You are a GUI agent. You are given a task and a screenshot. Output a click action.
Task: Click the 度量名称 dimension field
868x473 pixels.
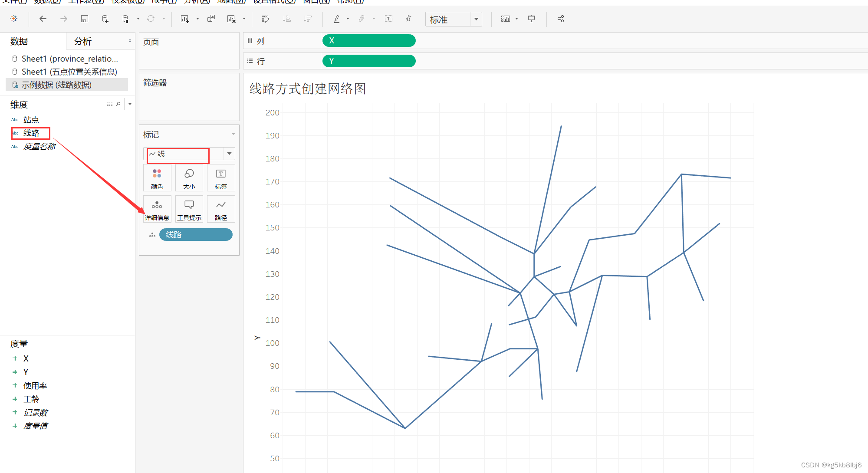click(x=39, y=147)
